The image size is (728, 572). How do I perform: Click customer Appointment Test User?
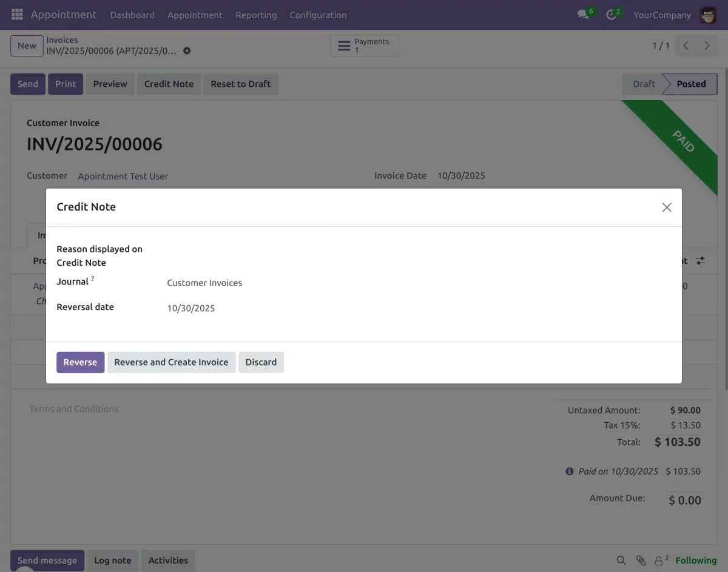(x=123, y=176)
